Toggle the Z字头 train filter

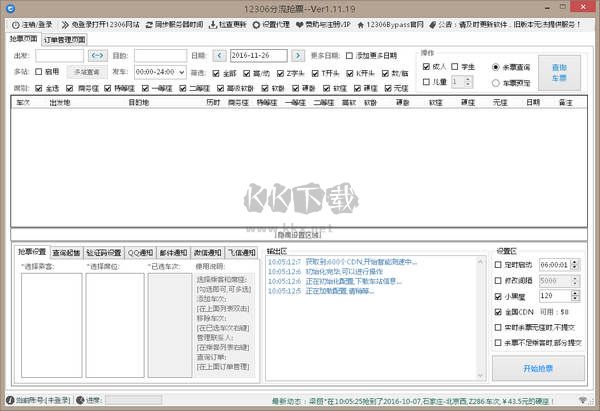pos(280,73)
